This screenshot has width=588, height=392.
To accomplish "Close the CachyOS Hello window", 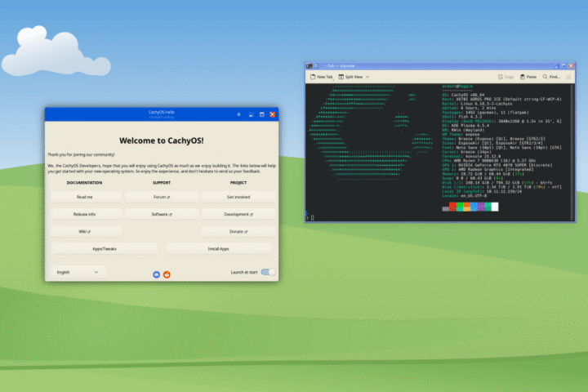I will (273, 114).
